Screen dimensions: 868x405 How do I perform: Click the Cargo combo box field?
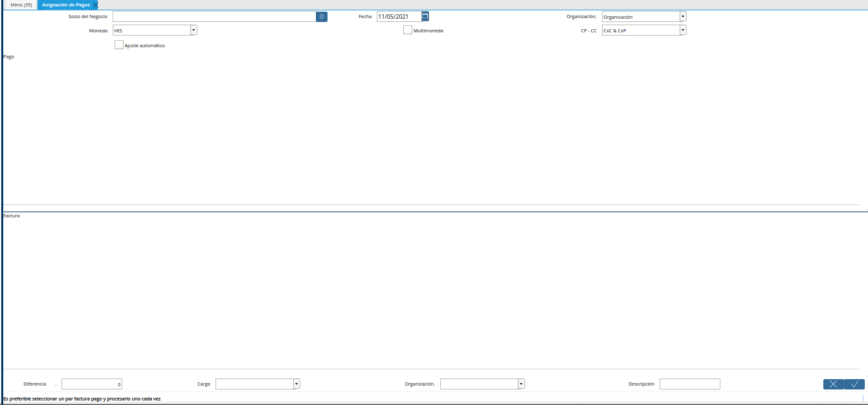coord(254,384)
